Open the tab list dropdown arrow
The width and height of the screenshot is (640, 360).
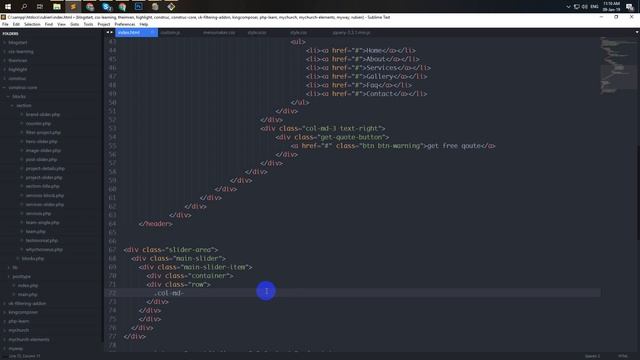[x=637, y=32]
